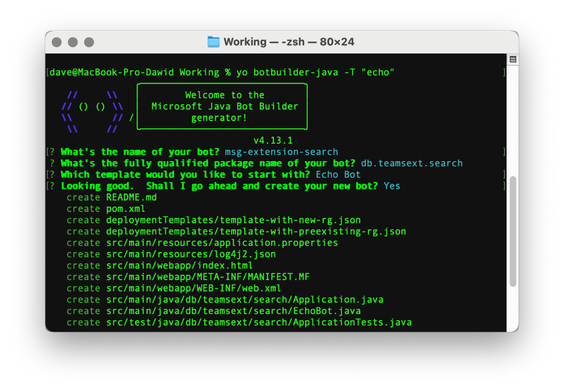Click 'src/main/java/db/teamsext/search/EchoBot.java' path
Image resolution: width=564 pixels, height=392 pixels.
pos(234,311)
